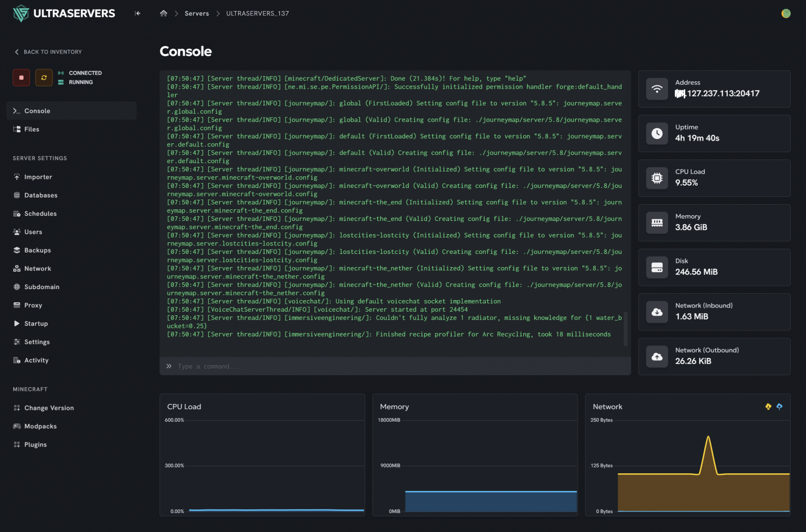Open the Startup configuration
This screenshot has width=806, height=532.
pyautogui.click(x=36, y=324)
